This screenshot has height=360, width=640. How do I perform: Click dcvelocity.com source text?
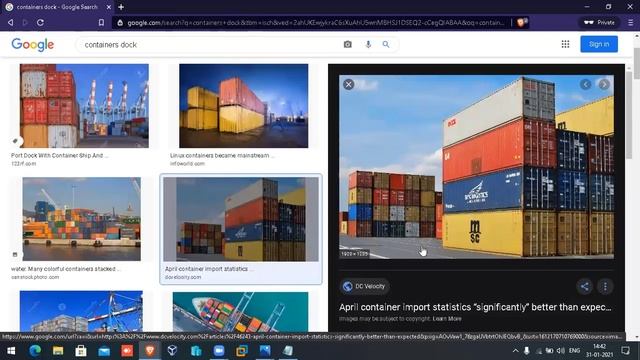coord(183,277)
